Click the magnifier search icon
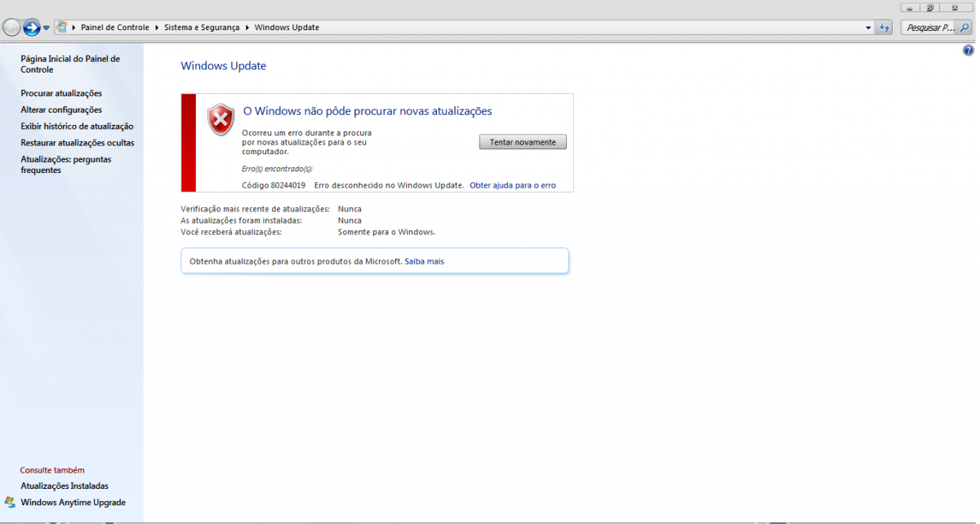This screenshot has width=980, height=524. click(x=964, y=28)
